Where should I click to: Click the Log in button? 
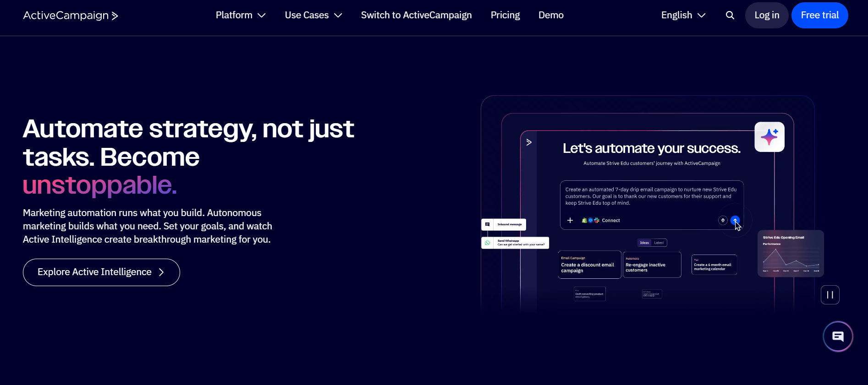point(767,15)
